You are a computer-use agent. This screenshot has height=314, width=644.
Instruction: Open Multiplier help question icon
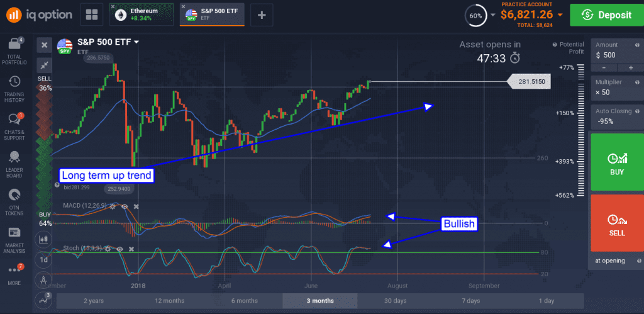(638, 82)
